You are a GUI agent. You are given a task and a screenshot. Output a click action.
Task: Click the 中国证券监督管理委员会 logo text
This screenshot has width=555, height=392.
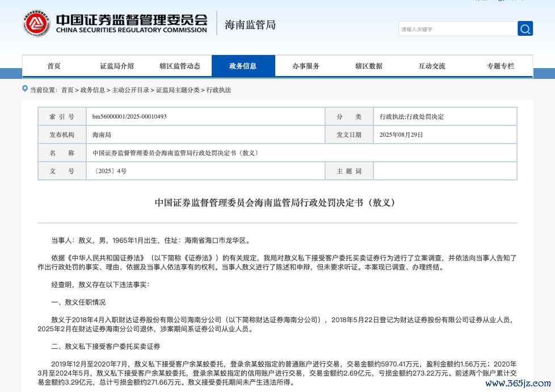tap(132, 20)
